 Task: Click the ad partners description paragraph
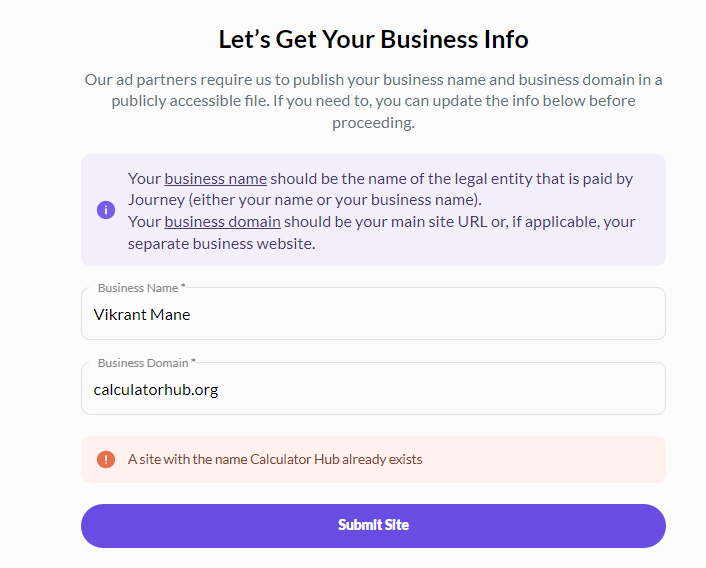373,101
